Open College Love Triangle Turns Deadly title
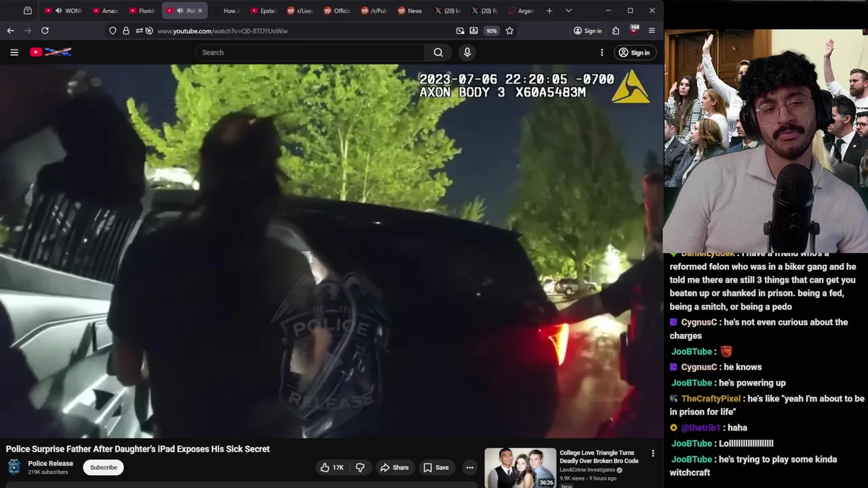The width and height of the screenshot is (868, 488). [x=599, y=456]
